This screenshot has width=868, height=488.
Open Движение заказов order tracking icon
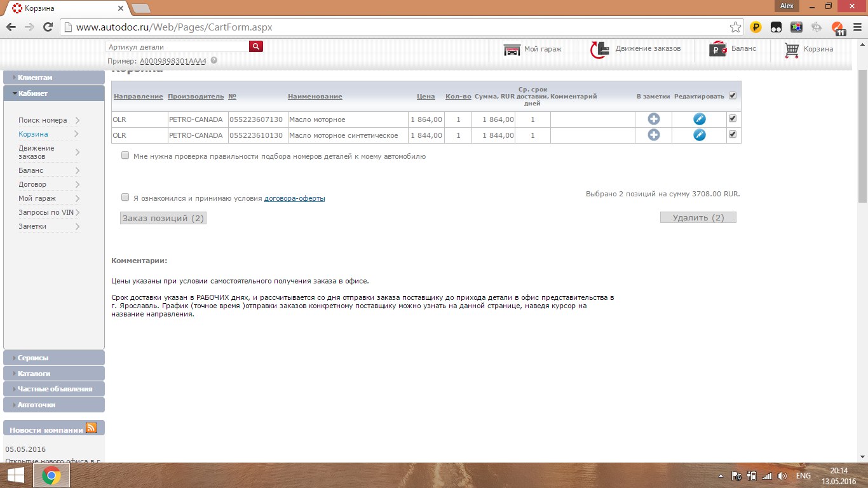(600, 50)
